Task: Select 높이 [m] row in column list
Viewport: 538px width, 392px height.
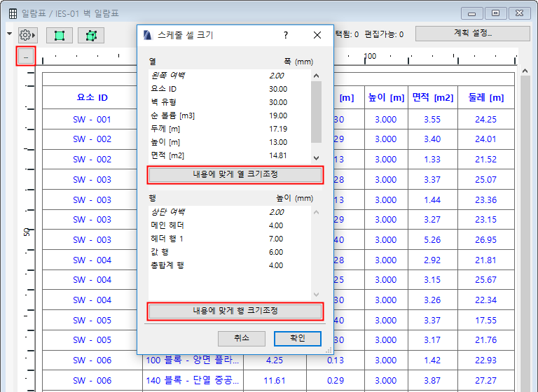Action: [x=230, y=142]
